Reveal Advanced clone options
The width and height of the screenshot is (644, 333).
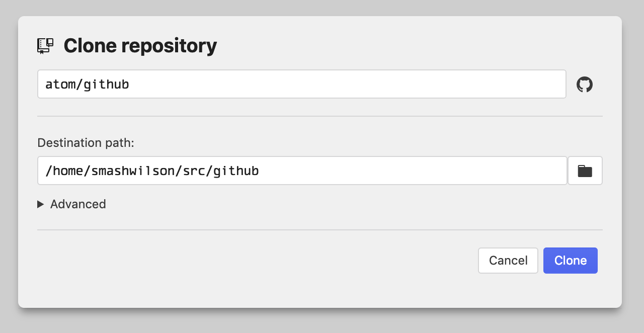(71, 204)
